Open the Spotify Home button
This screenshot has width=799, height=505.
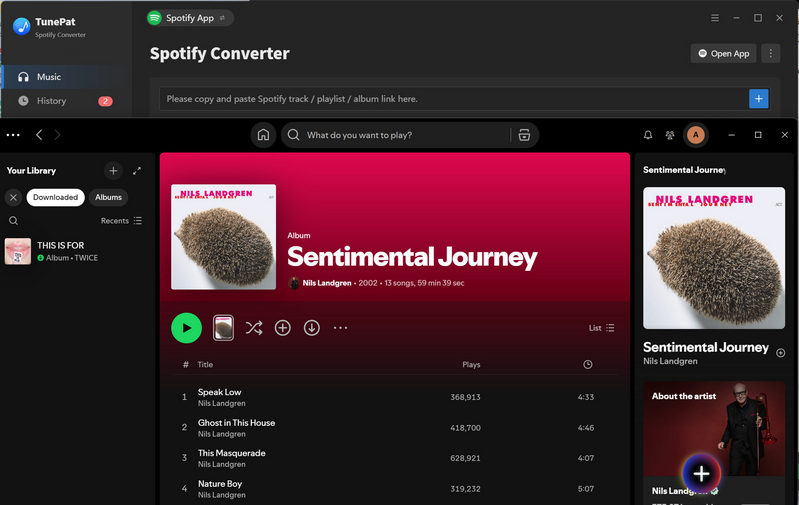[x=263, y=135]
